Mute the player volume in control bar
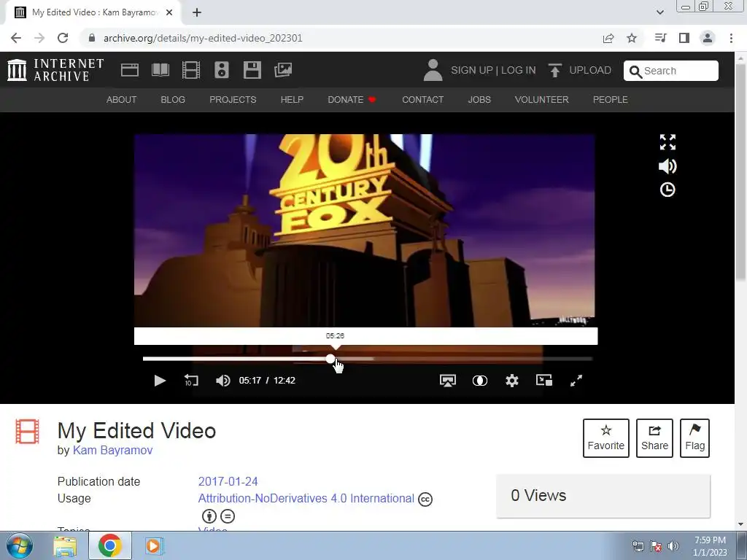 223,381
